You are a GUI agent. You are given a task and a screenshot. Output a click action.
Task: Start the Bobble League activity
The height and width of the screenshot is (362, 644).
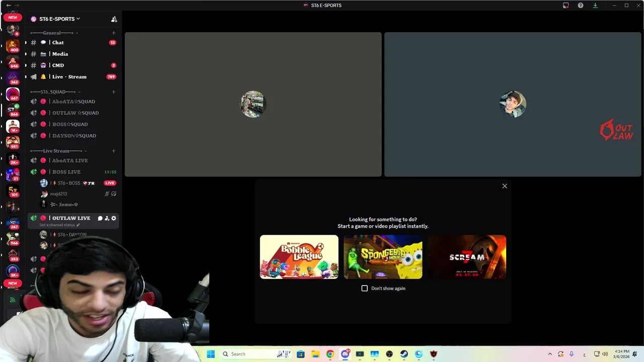[299, 257]
